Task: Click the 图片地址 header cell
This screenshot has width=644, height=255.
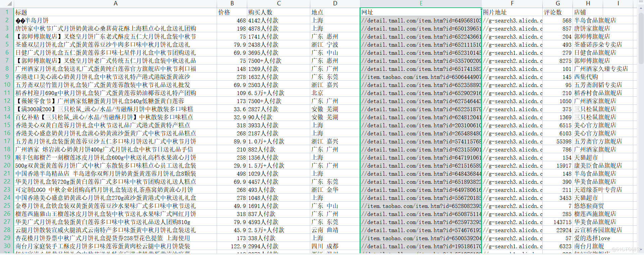Action: (x=512, y=12)
